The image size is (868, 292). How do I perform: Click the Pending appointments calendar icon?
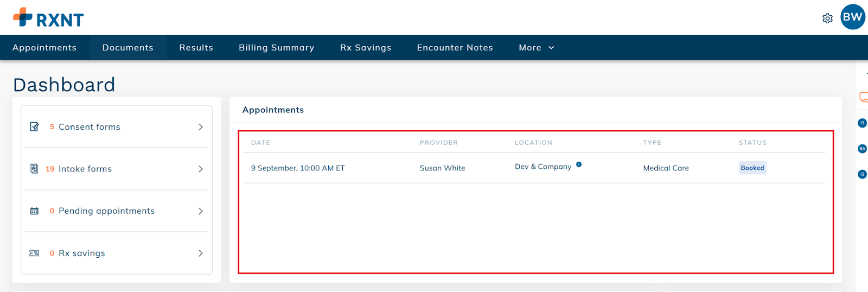[34, 211]
